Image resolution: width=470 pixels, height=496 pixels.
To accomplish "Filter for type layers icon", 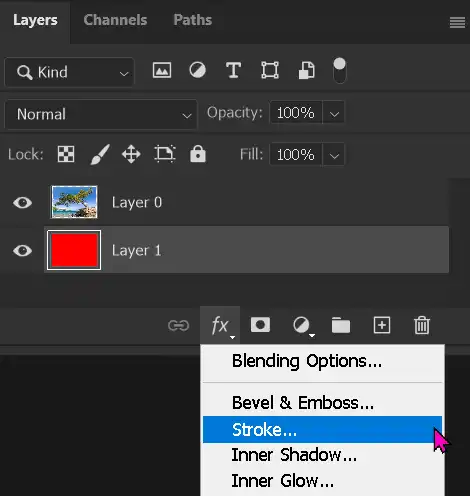I will 233,70.
